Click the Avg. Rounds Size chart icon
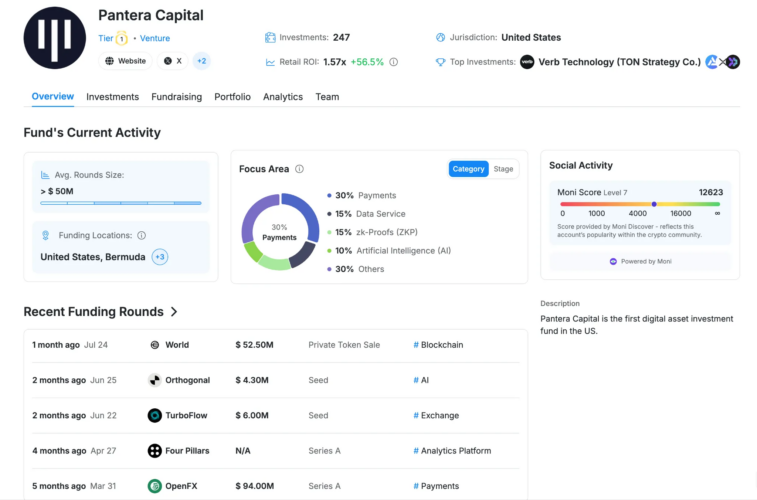Screen dimensions: 757x500 (x=45, y=175)
